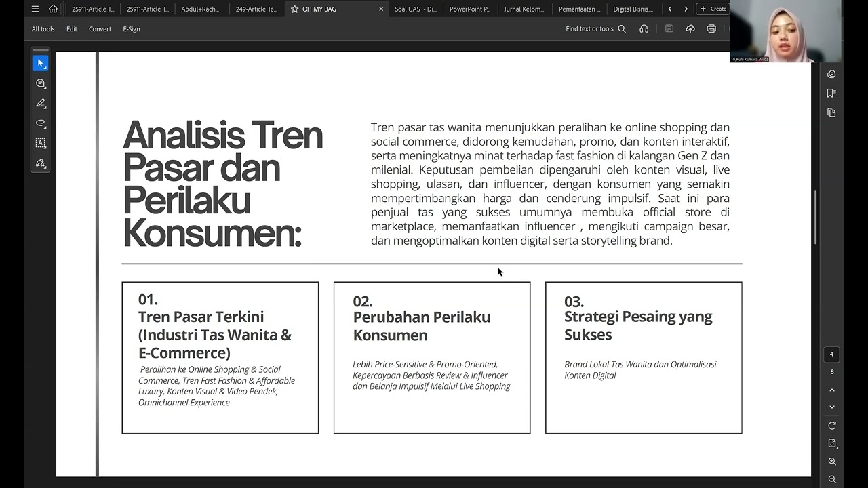Open the PowerPoint P tab
Image resolution: width=868 pixels, height=488 pixels.
pos(470,9)
